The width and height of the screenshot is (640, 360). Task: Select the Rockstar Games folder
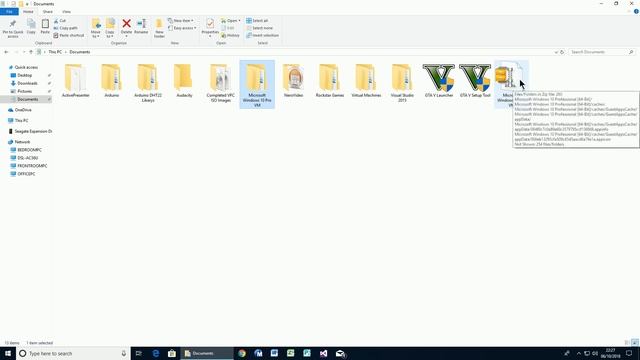tap(329, 81)
